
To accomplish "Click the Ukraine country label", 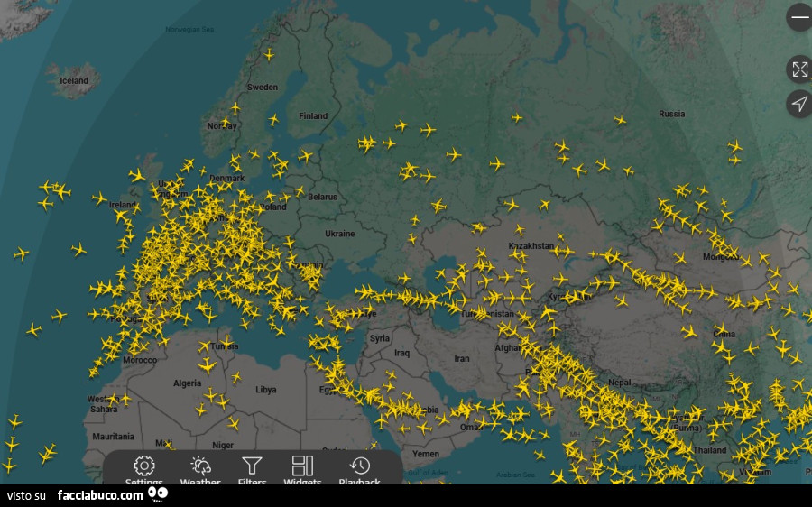I will (339, 234).
